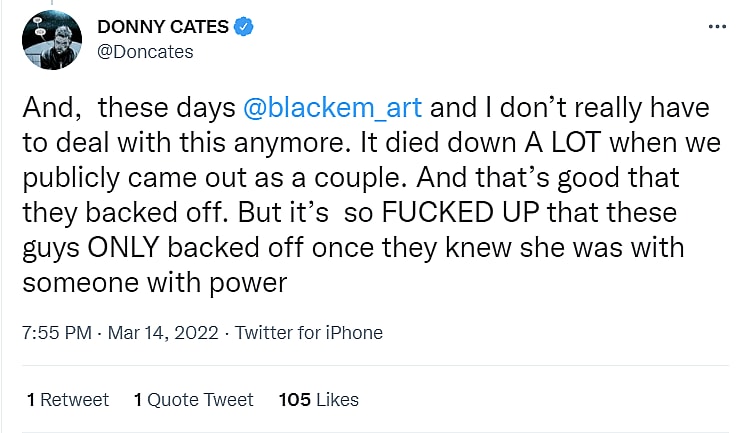Click "someone with power" in the tweet
Screen dimensions: 743x433
pyautogui.click(x=155, y=283)
